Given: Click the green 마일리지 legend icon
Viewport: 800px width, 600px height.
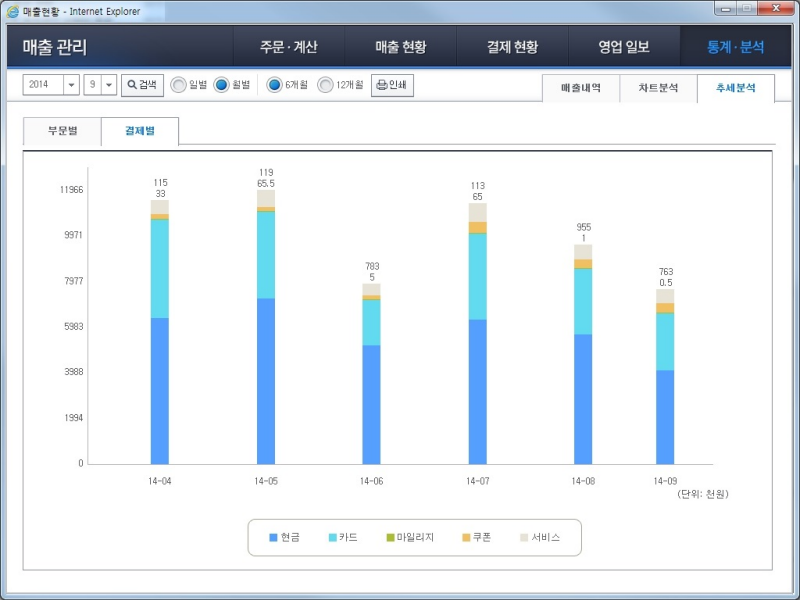Looking at the screenshot, I should [388, 537].
